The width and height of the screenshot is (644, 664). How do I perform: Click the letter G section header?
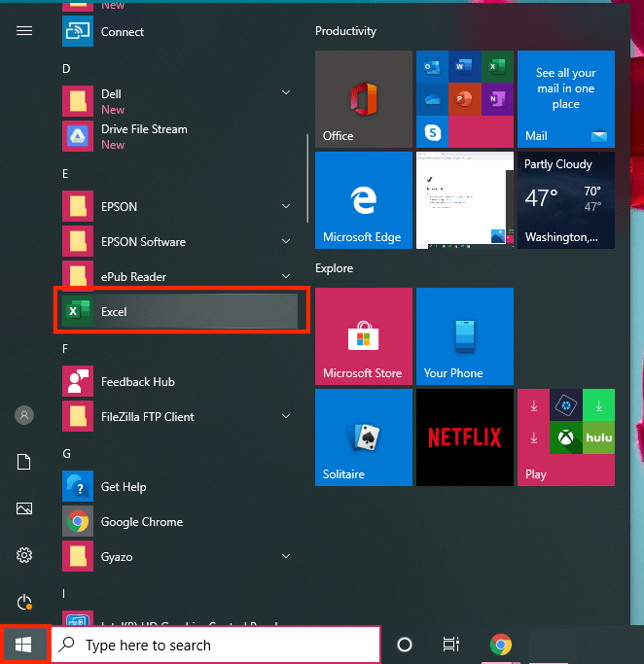[x=66, y=454]
